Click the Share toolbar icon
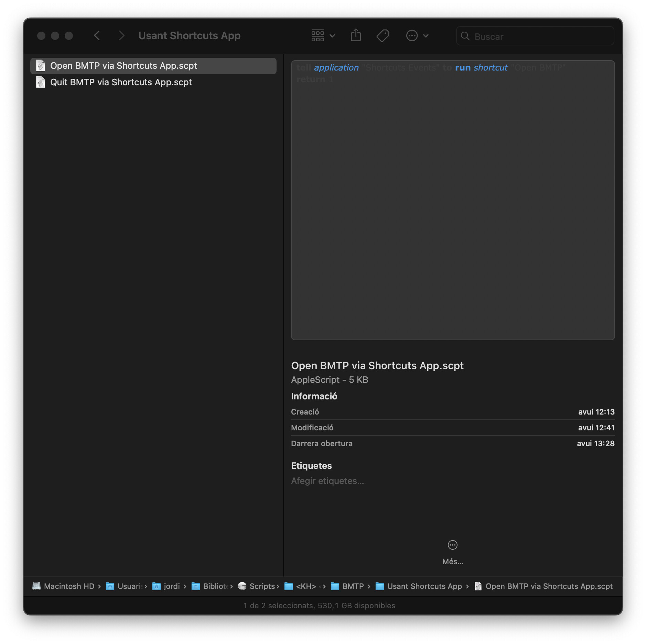The height and width of the screenshot is (644, 646). [x=356, y=35]
